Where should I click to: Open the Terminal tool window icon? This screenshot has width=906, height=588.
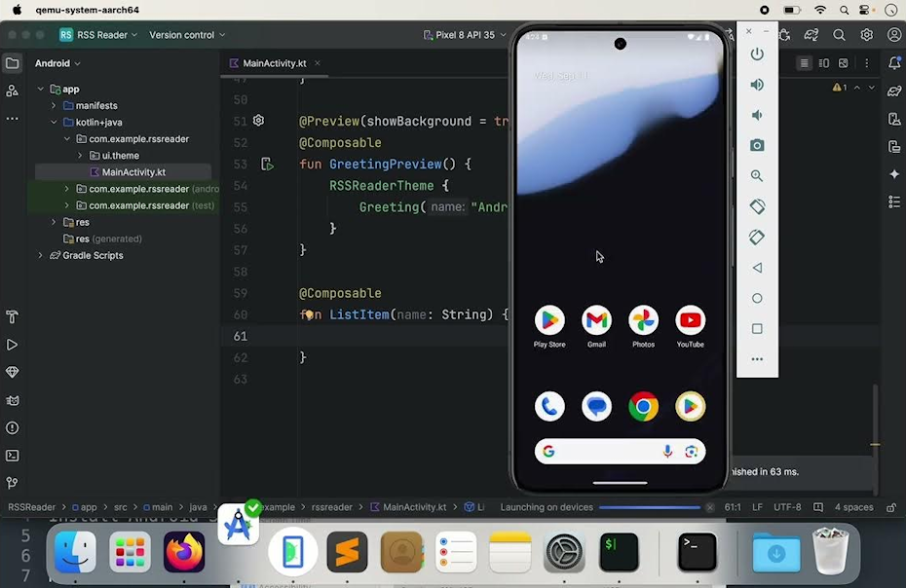[x=13, y=455]
